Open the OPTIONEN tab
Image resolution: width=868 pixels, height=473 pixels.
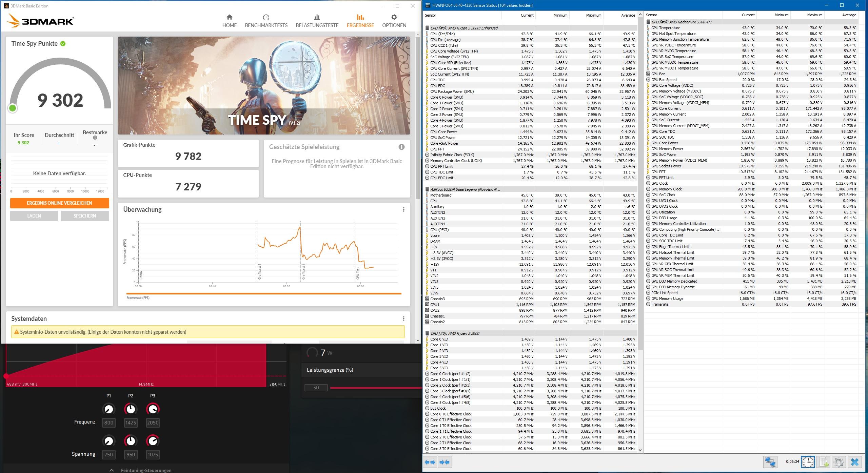(x=394, y=21)
